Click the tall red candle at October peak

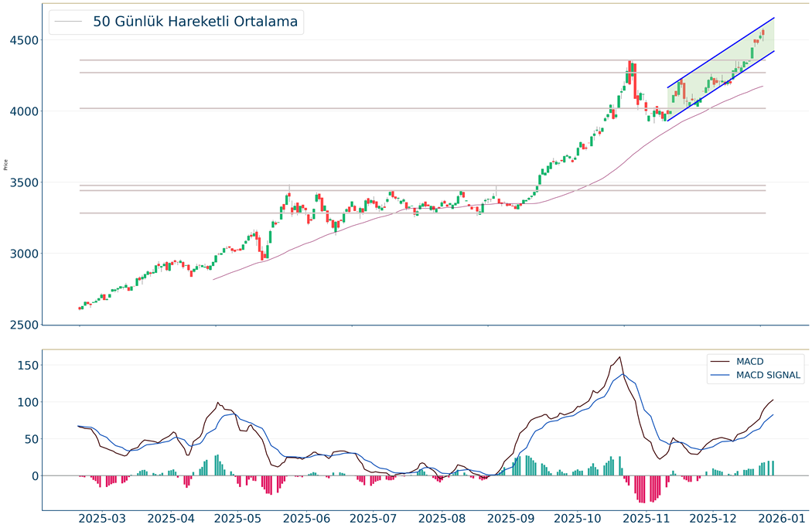[634, 81]
